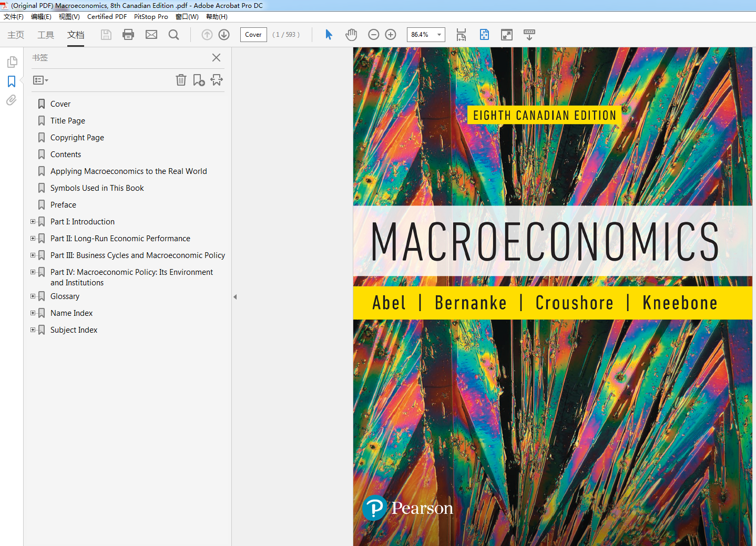The width and height of the screenshot is (756, 546).
Task: Open the read mode toolbar icon
Action: pyautogui.click(x=529, y=35)
